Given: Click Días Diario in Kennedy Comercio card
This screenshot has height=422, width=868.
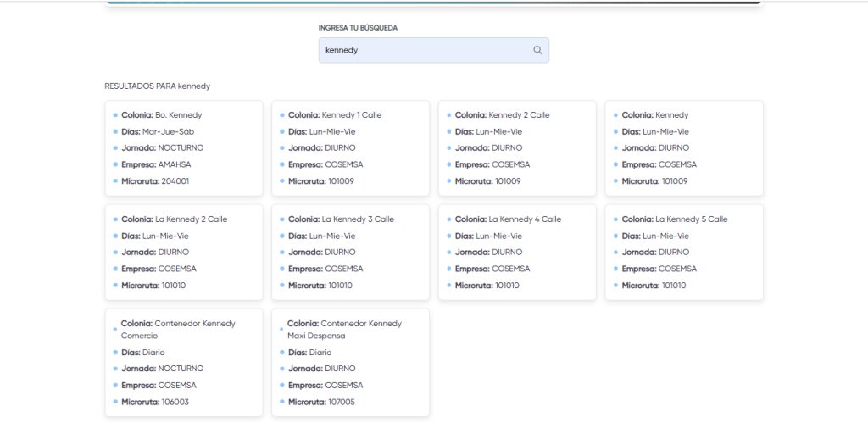Looking at the screenshot, I should point(142,352).
